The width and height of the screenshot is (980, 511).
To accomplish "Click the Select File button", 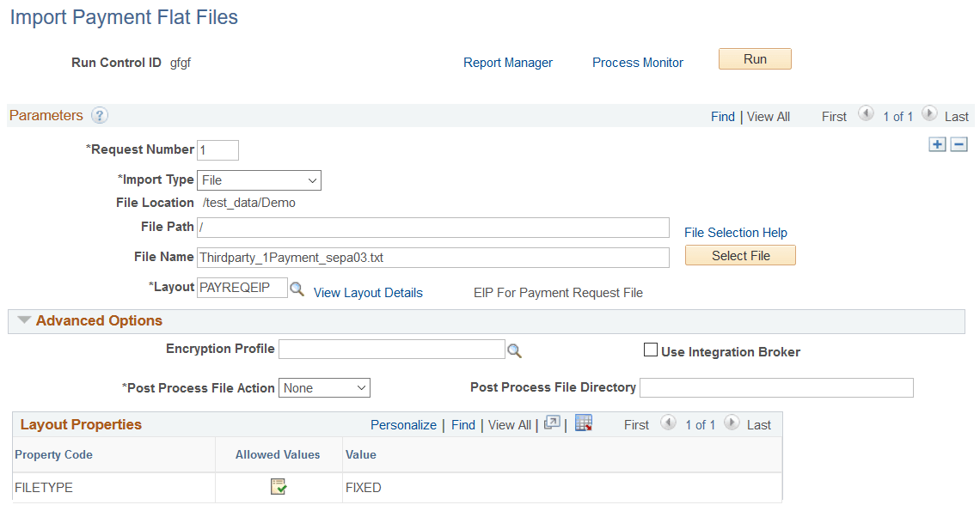I will pos(740,255).
